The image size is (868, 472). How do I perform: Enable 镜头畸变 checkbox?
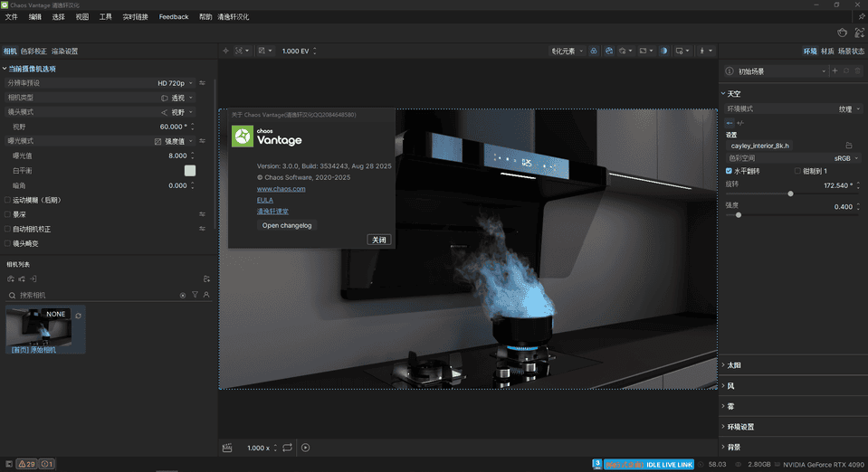[8, 243]
